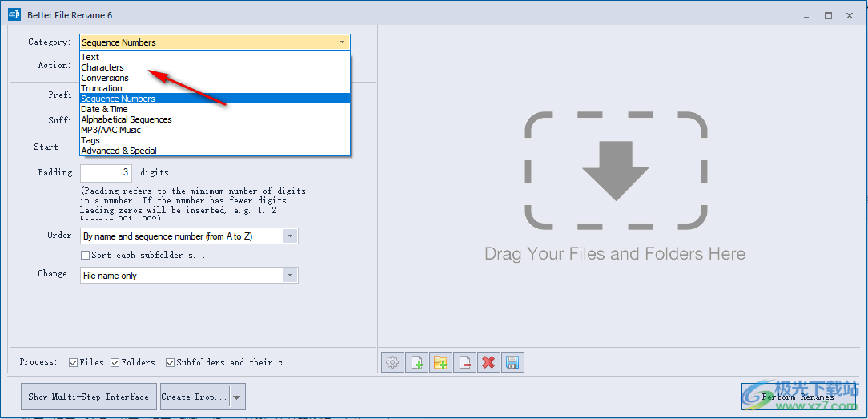
Task: Click the remove selected file icon
Action: (465, 363)
